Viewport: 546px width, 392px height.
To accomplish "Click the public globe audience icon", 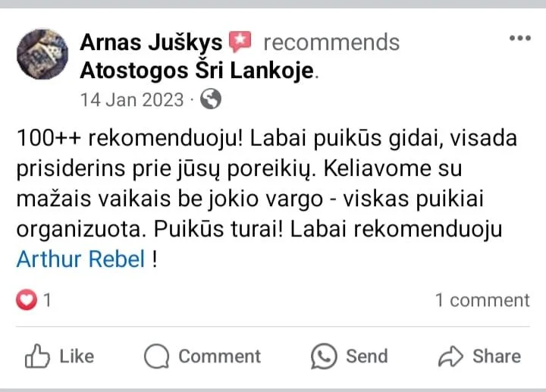I will (211, 99).
